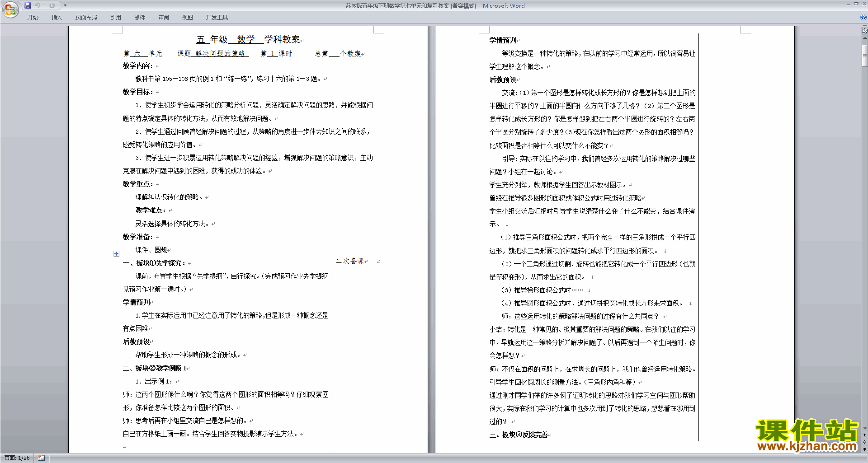Click the line 师:这些运用转化的策略解决问题的过程有什么共同点?
868x463 pixels.
(580, 316)
